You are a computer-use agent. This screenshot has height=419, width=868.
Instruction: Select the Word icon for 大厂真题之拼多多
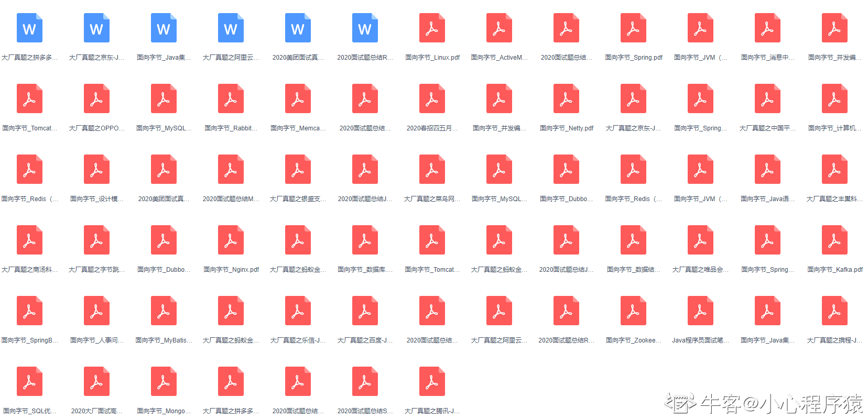click(29, 28)
